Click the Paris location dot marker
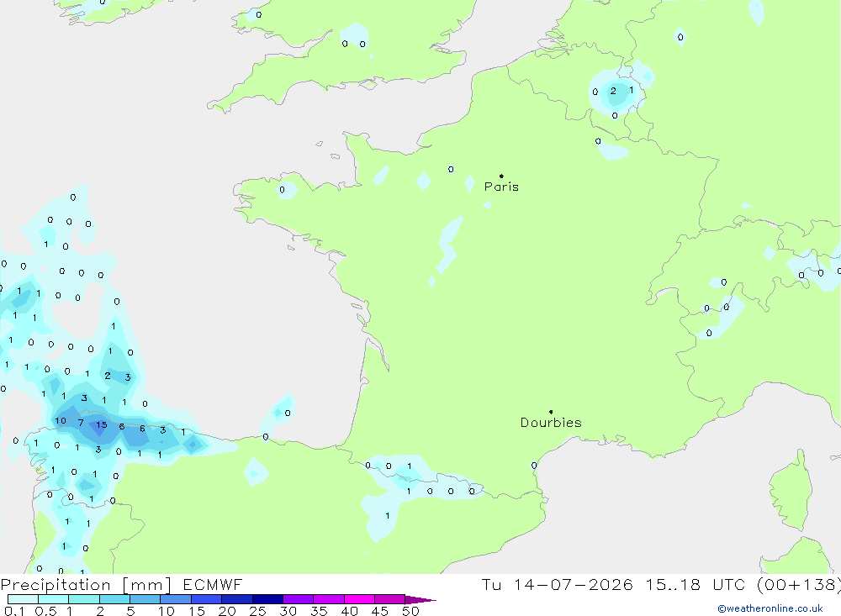 [x=501, y=176]
